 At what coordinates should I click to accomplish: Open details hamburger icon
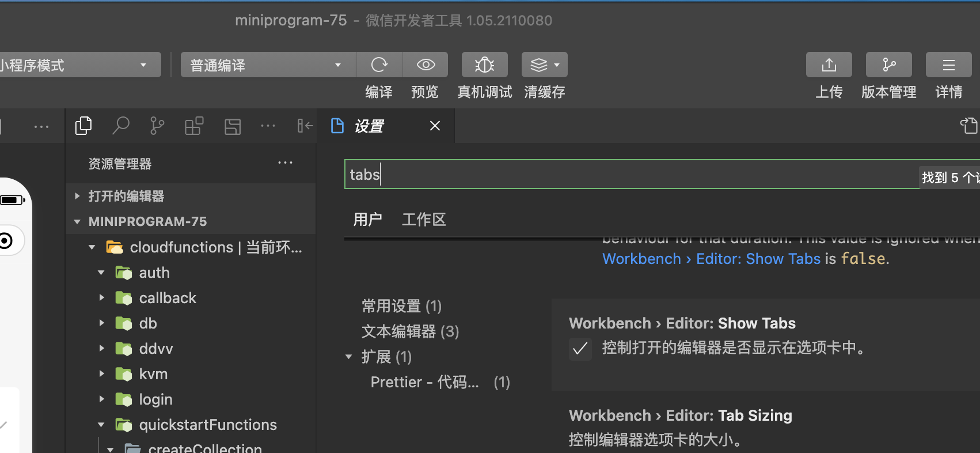(x=948, y=65)
